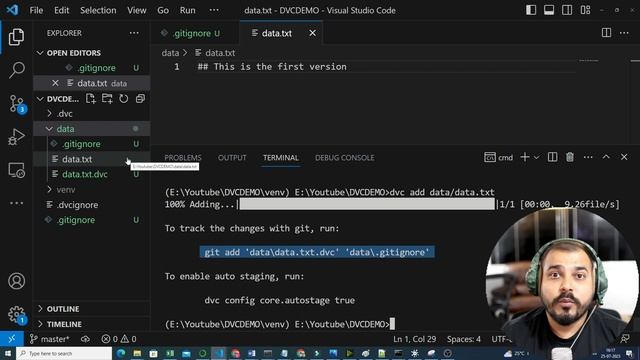This screenshot has width=640, height=360.
Task: Click the Windows Start button
Action: [x=7, y=353]
